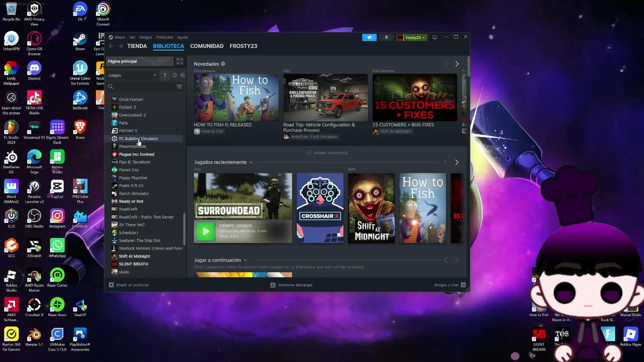Click the library game list scrollbar
The height and width of the screenshot is (362, 644).
tap(184, 229)
